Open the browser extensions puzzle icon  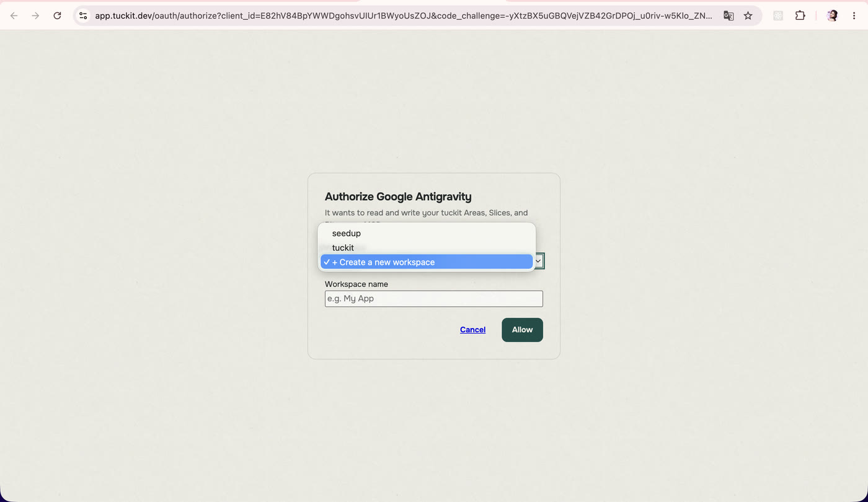[x=800, y=15]
